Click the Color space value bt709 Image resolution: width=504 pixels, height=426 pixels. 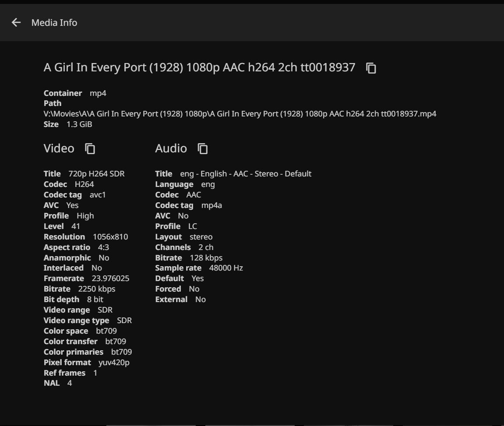click(x=106, y=331)
